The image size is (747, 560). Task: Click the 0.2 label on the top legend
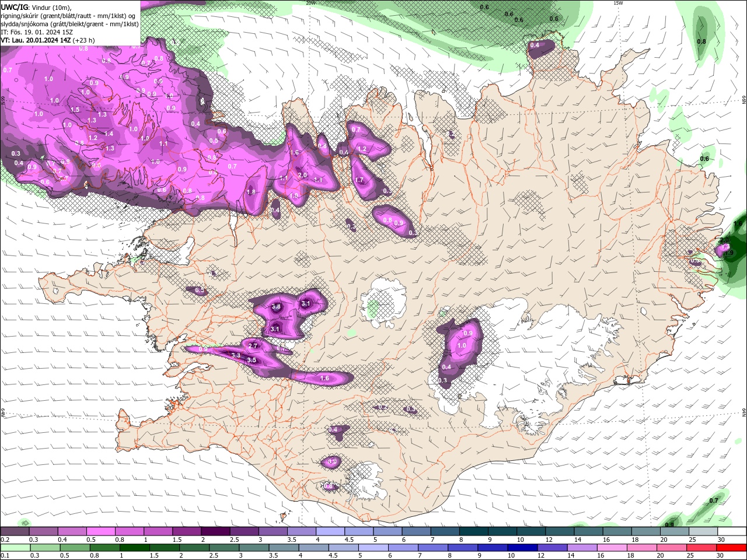coord(5,540)
